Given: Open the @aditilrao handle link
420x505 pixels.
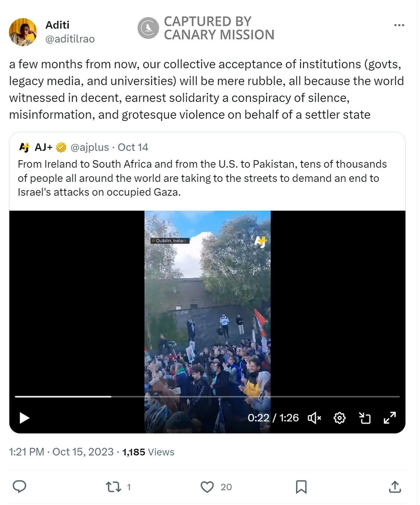Looking at the screenshot, I should [70, 39].
